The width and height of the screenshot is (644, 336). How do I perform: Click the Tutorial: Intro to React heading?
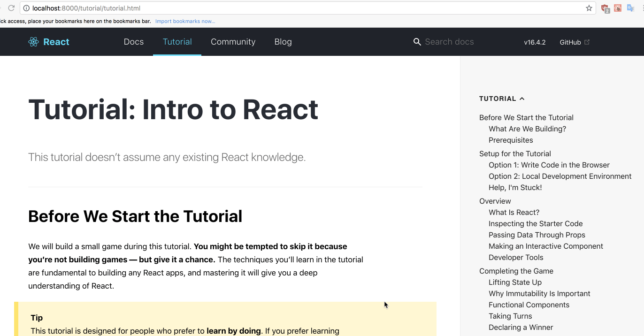point(173,109)
